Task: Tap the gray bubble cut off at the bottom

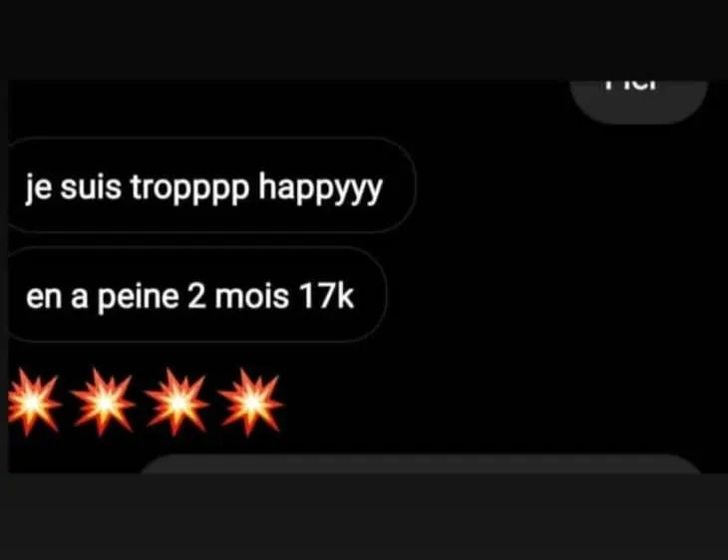Action: [421, 464]
